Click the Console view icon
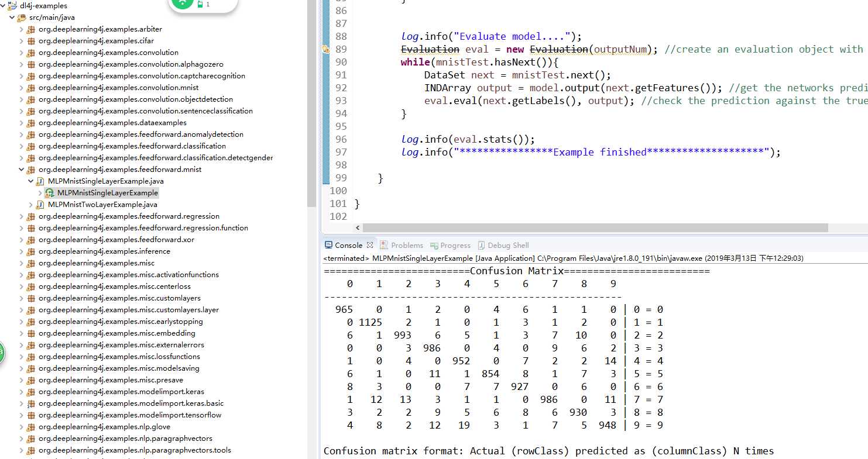 [328, 246]
